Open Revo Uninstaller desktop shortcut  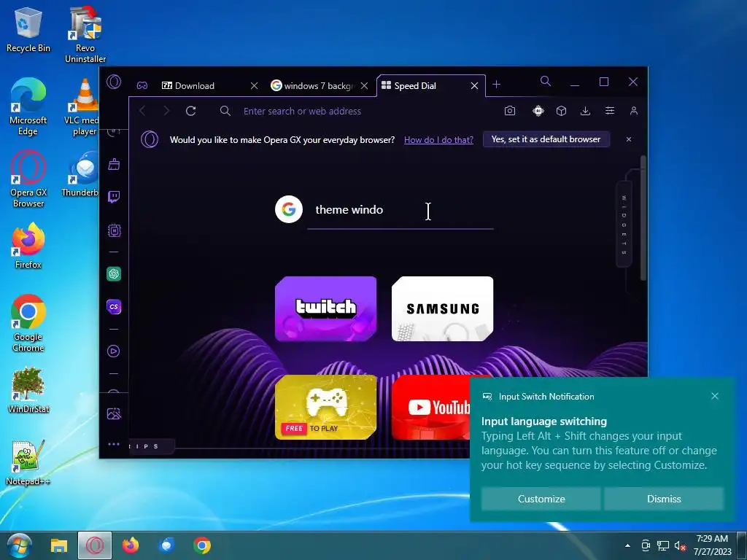coord(85,34)
